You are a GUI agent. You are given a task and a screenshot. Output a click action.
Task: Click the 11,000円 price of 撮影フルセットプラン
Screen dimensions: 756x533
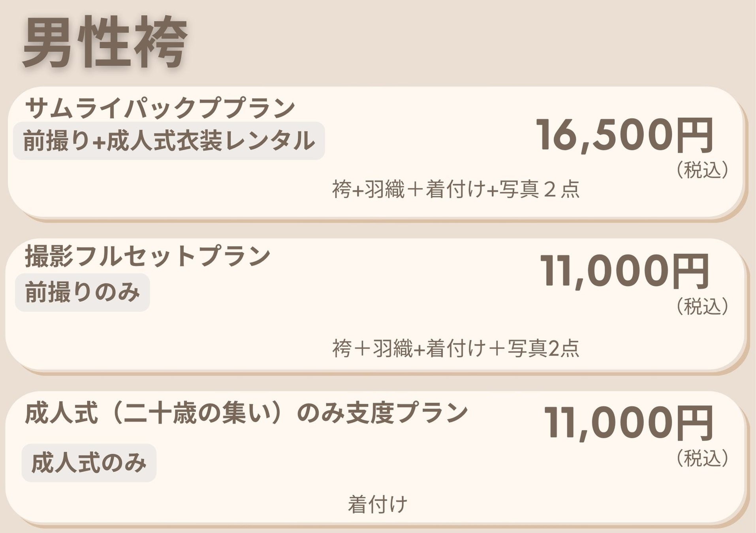coord(625,271)
